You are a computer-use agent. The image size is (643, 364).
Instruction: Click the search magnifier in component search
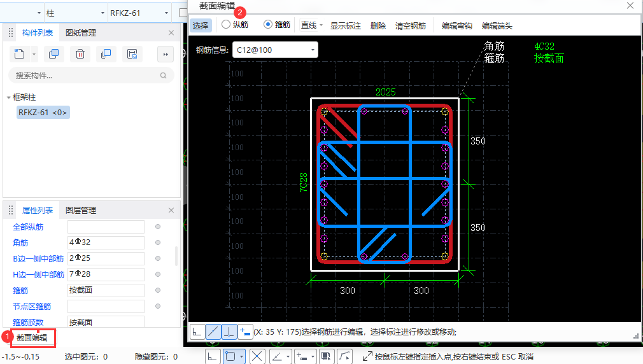pyautogui.click(x=163, y=76)
